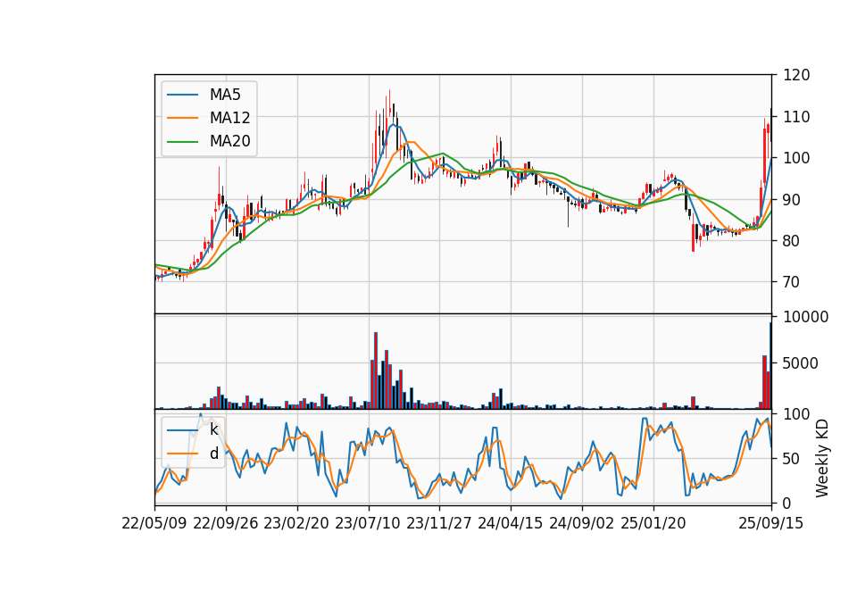Click the k legend label in KD panel
This screenshot has height=616, width=857.
coord(213,429)
